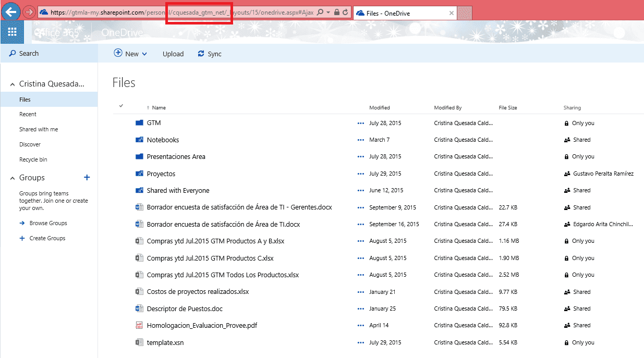
Task: Open ellipsis menu for template.xsn
Action: click(x=360, y=343)
